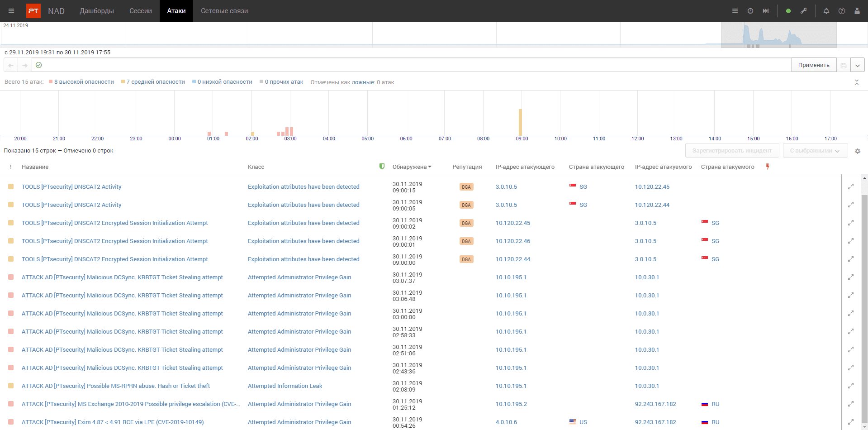This screenshot has height=430, width=868.
Task: Open the notifications bell
Action: (x=826, y=11)
